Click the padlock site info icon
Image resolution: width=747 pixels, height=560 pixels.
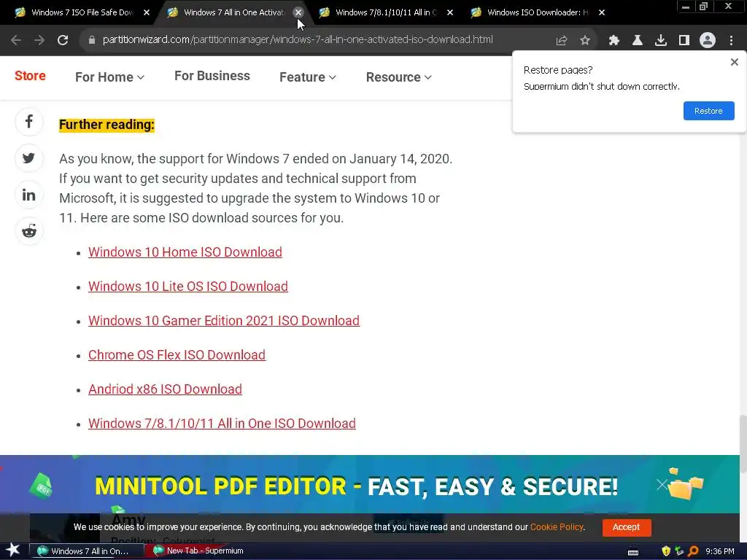coord(92,40)
